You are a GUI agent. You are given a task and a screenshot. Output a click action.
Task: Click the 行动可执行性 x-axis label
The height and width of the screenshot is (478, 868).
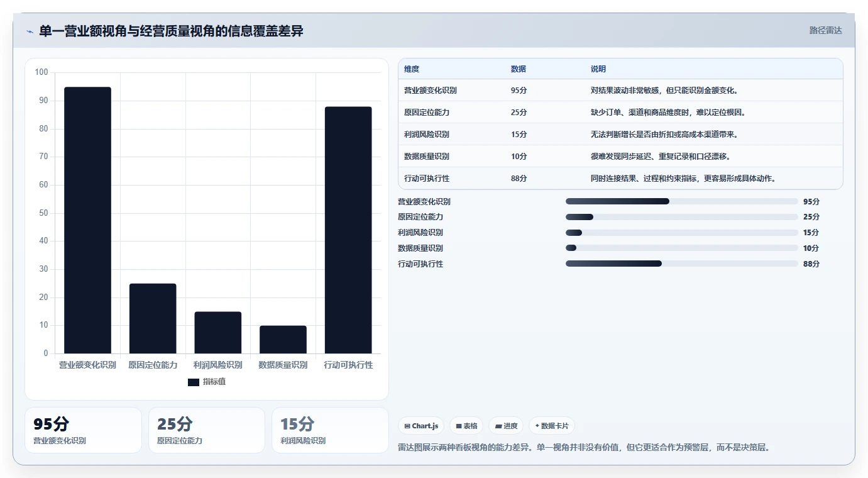348,365
